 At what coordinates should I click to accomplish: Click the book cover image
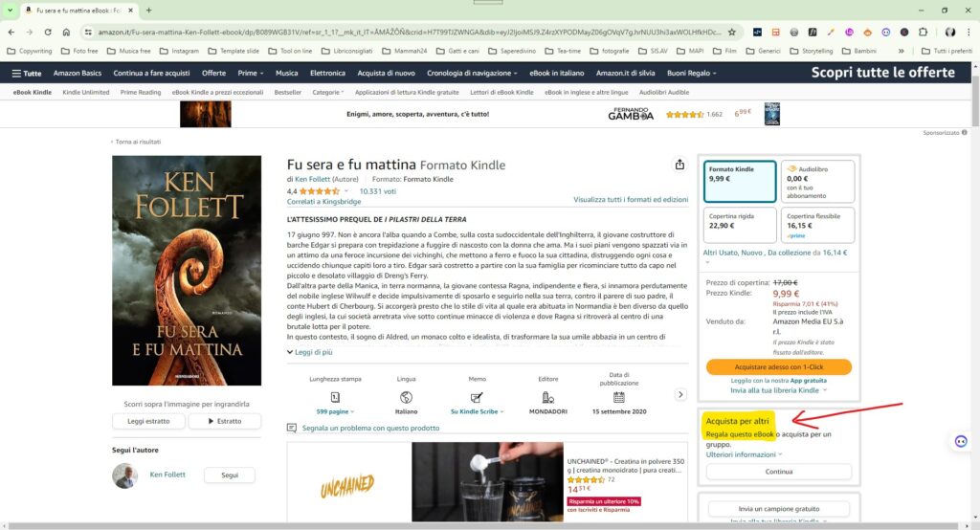[187, 271]
